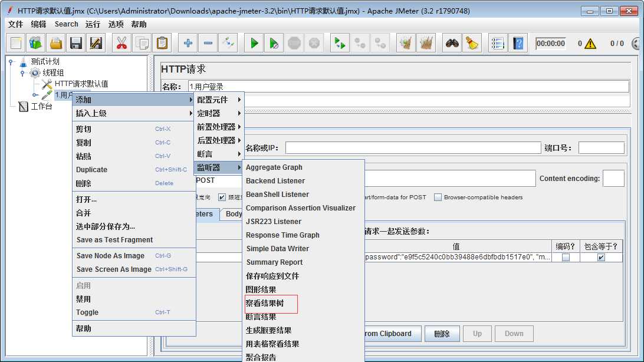644x362 pixels.
Task: Select HTTP请求默认值 in the tree
Action: 81,84
